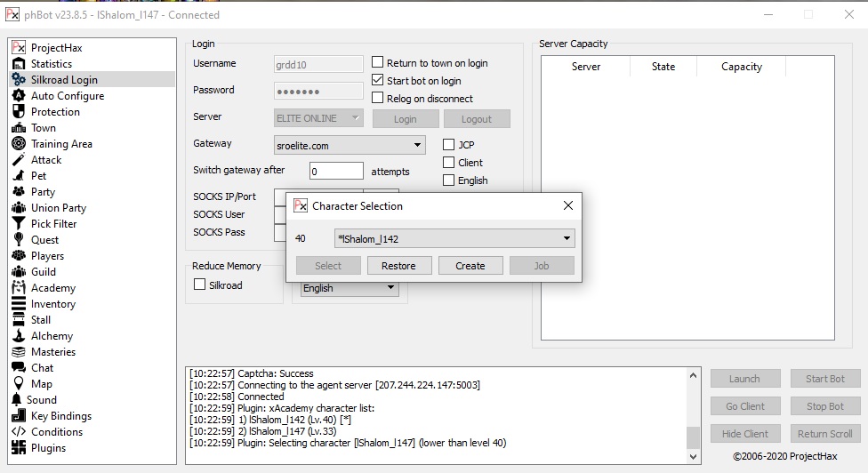Open the Plugins icon in sidebar
This screenshot has width=868, height=473.
[x=19, y=448]
